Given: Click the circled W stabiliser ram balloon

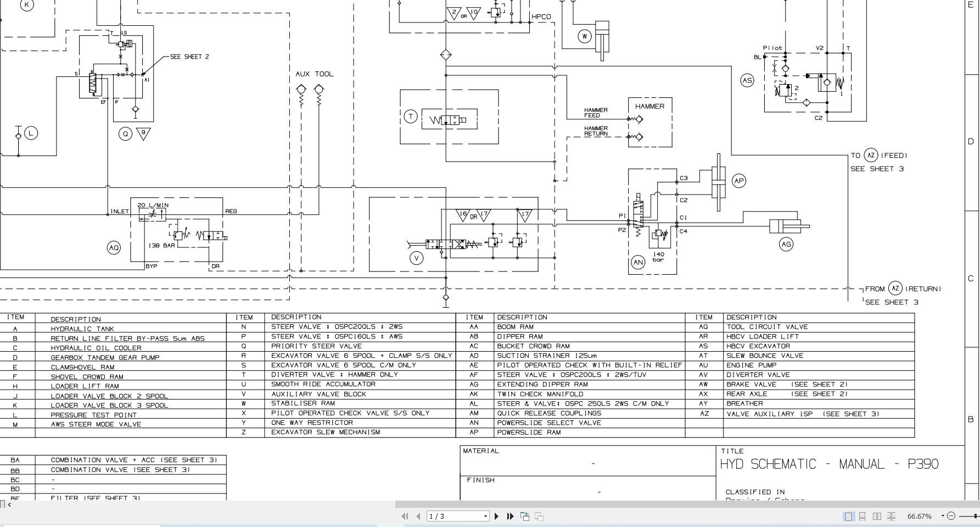Looking at the screenshot, I should tap(585, 37).
